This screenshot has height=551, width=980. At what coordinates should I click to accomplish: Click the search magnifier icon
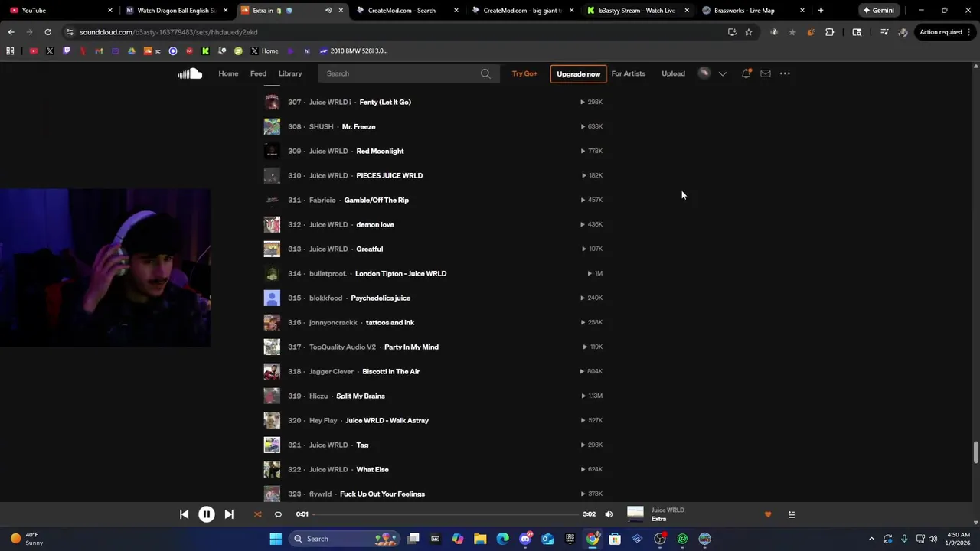[x=485, y=73]
